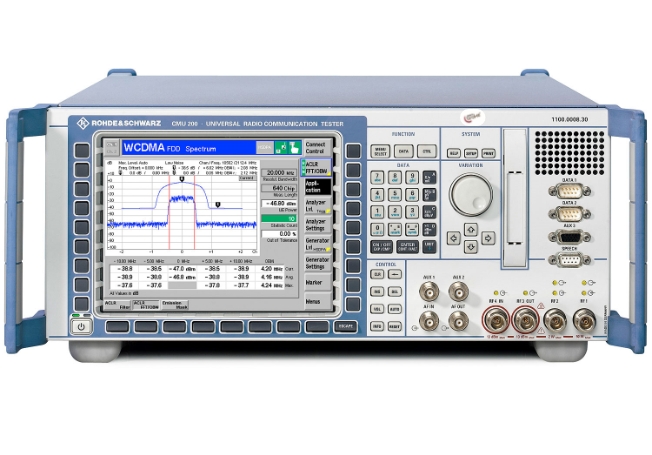Click the RF1 connector
The width and height of the screenshot is (652, 455).
click(x=585, y=320)
